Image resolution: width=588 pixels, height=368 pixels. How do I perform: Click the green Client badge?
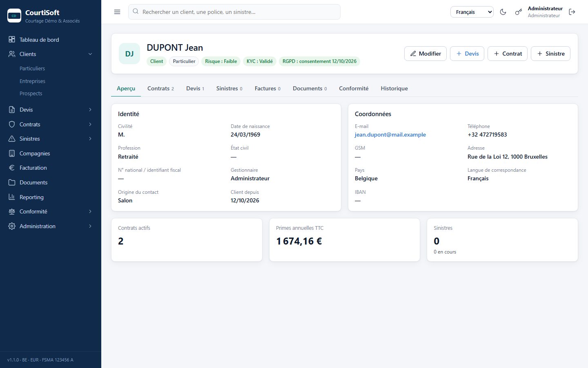(156, 61)
